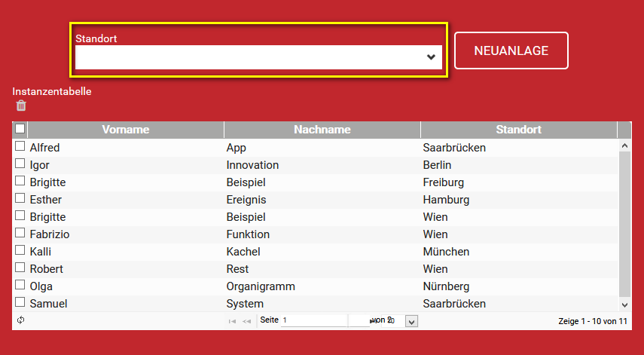
Task: Click the Seite page number field
Action: coord(313,320)
